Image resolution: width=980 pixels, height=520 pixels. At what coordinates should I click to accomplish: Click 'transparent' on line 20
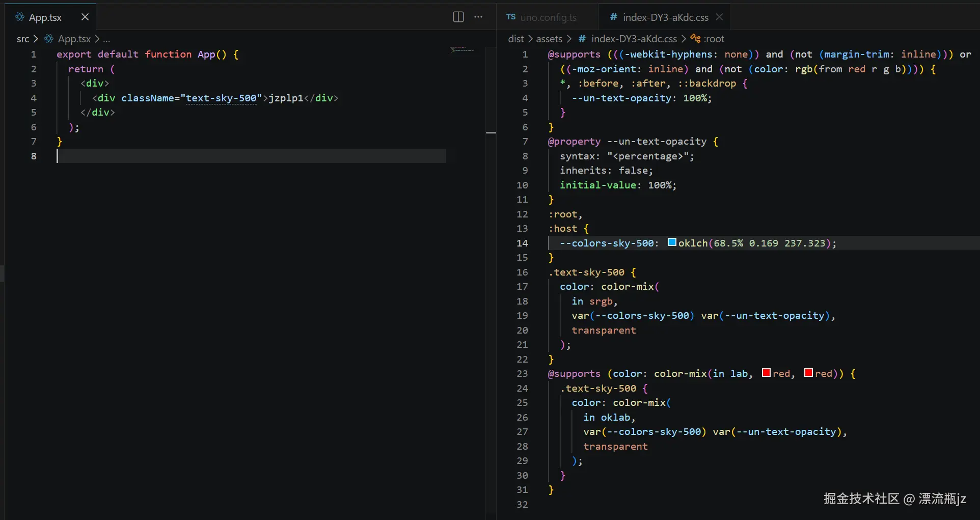[x=604, y=330]
